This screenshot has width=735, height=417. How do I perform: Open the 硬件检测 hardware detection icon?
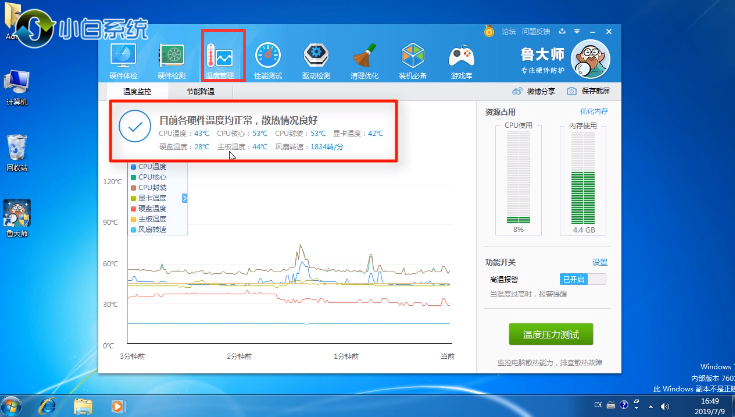click(173, 58)
